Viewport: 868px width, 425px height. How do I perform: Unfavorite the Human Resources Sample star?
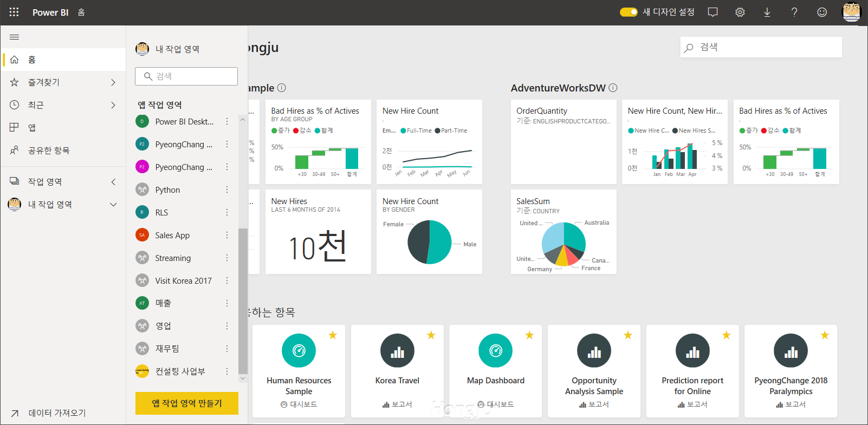(333, 335)
